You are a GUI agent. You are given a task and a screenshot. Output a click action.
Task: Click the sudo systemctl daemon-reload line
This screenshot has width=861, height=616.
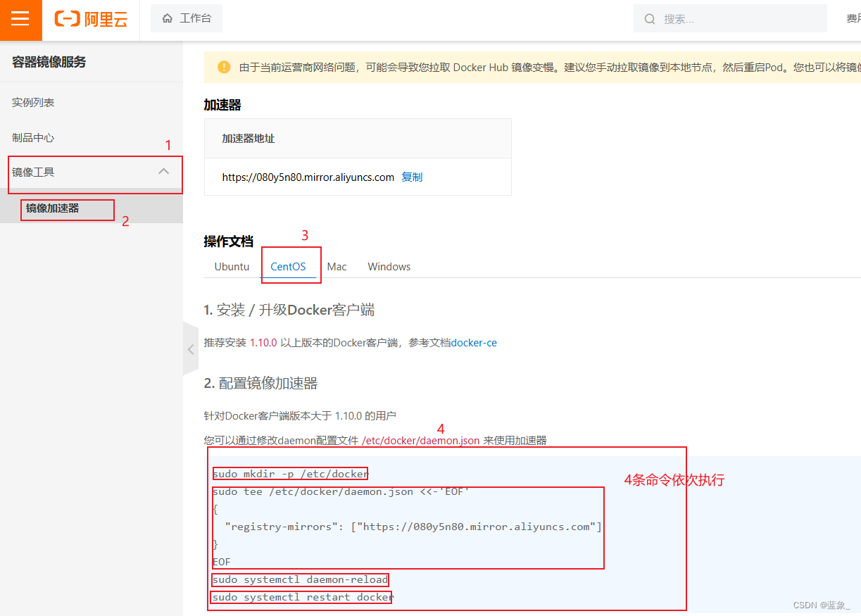(x=300, y=579)
